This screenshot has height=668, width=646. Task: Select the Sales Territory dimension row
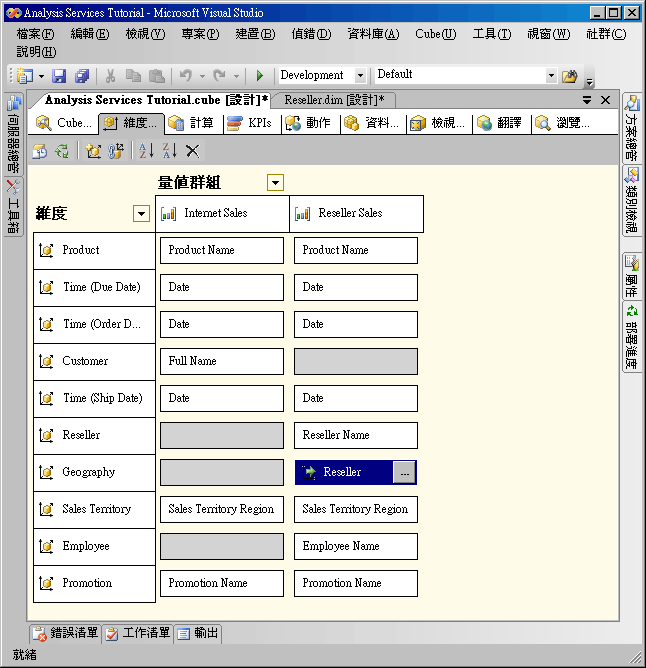[x=94, y=510]
